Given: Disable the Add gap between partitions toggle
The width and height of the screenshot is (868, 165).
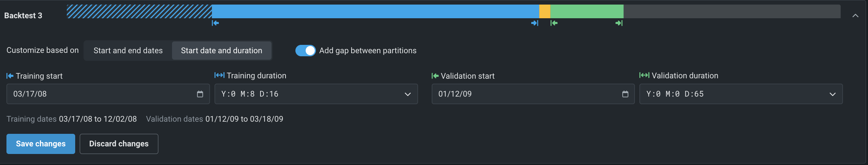Looking at the screenshot, I should point(306,51).
